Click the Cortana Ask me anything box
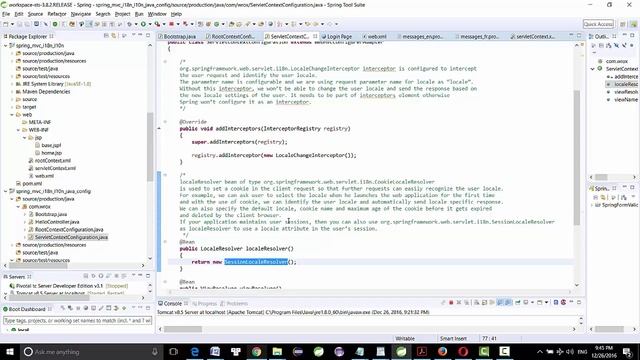Image resolution: width=640 pixels, height=360 pixels. tap(91, 351)
